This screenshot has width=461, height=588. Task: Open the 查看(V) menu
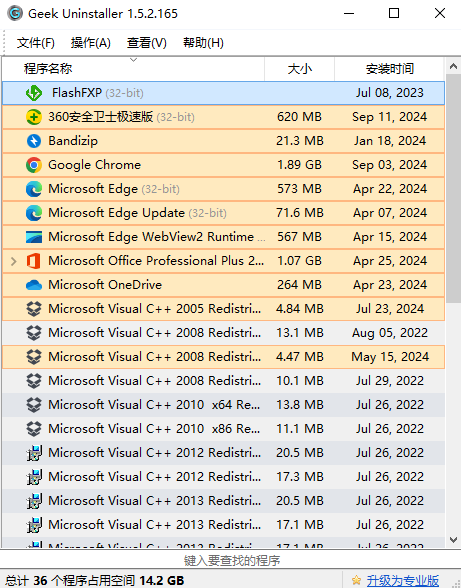[x=147, y=43]
